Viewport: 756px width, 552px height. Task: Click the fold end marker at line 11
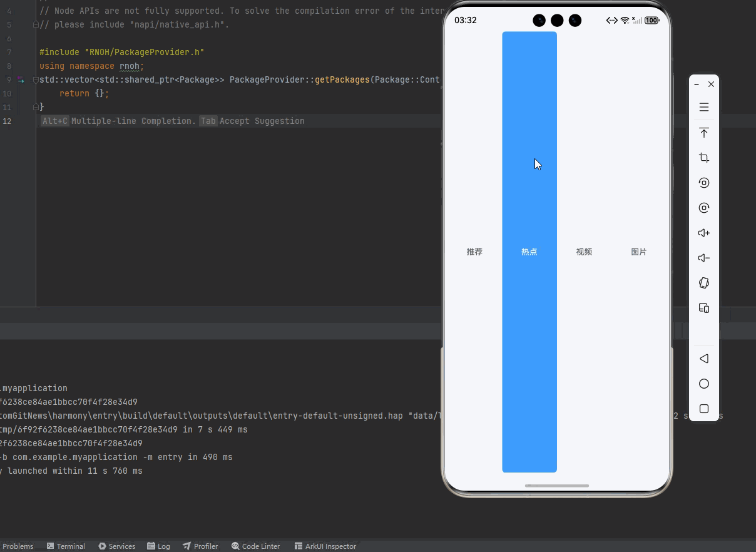click(36, 107)
